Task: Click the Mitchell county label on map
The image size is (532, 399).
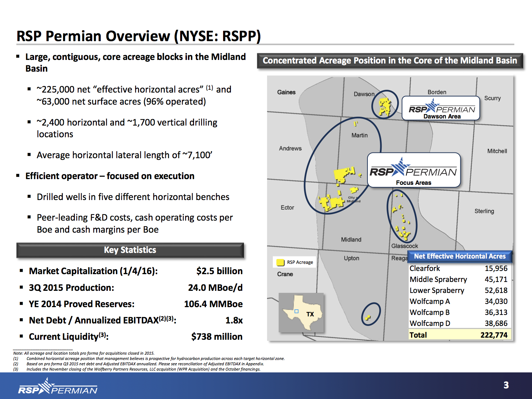Action: [x=497, y=151]
